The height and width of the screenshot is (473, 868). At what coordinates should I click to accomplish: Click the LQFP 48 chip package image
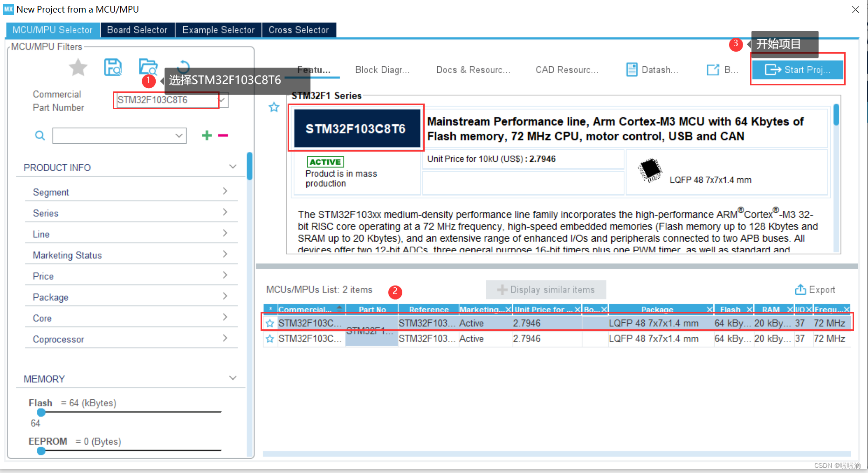650,170
